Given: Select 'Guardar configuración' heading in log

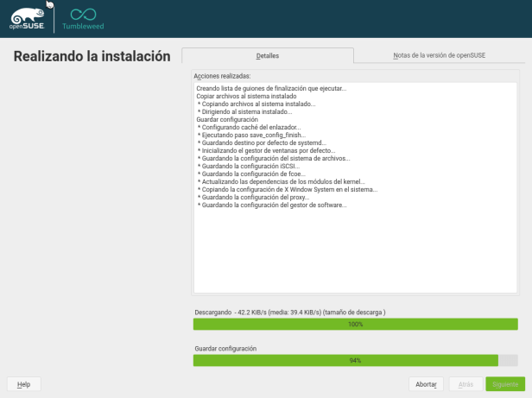Looking at the screenshot, I should (x=227, y=119).
